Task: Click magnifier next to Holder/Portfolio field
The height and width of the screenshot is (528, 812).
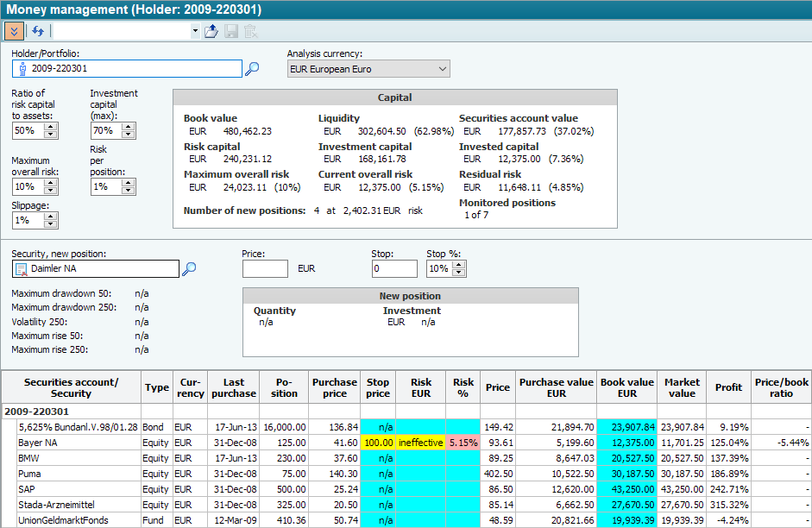Action: coord(252,69)
